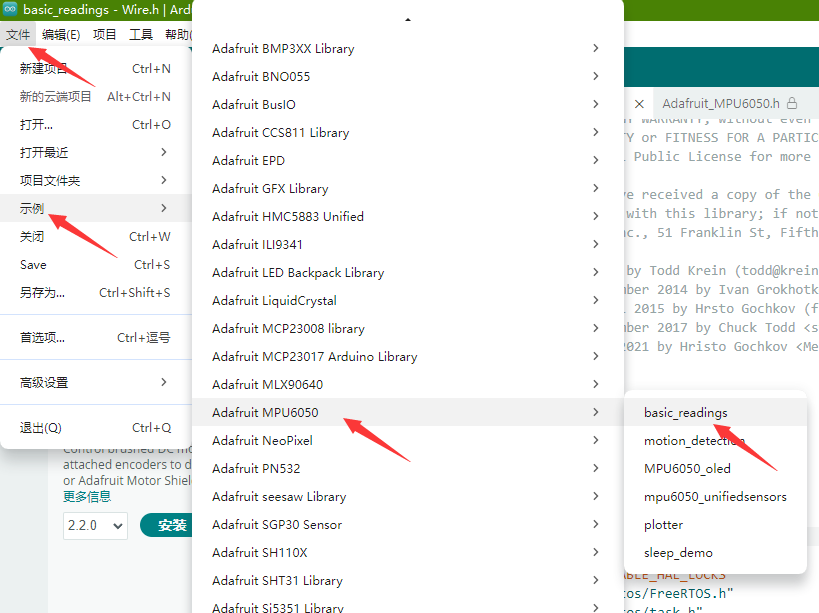This screenshot has width=819, height=613.
Task: Select 打开... in the file menu
Action: (96, 125)
